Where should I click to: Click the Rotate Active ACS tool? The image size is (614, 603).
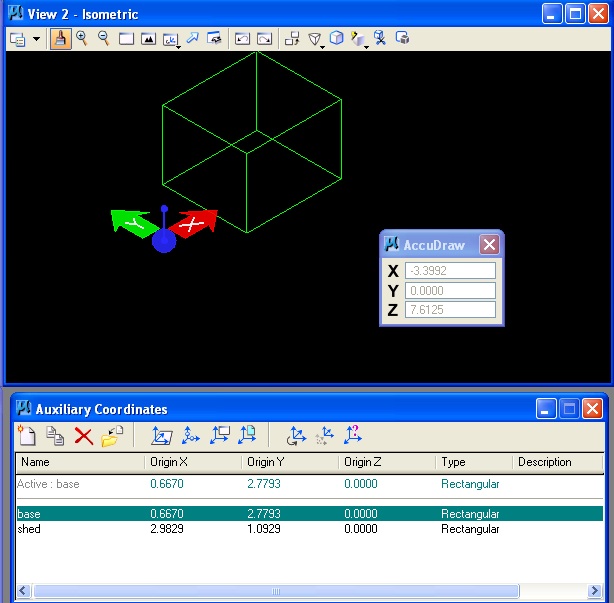tap(296, 436)
